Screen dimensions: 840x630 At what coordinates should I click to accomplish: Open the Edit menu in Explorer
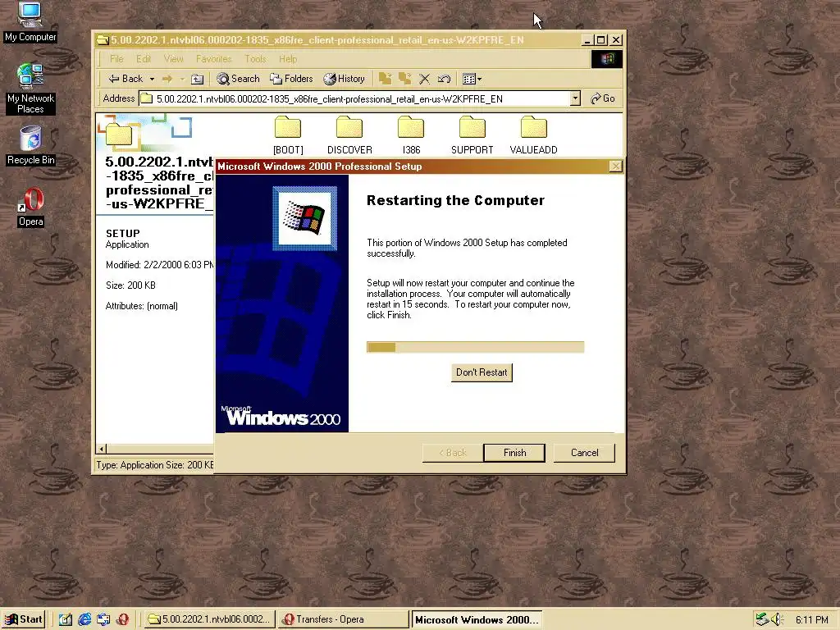[143, 59]
